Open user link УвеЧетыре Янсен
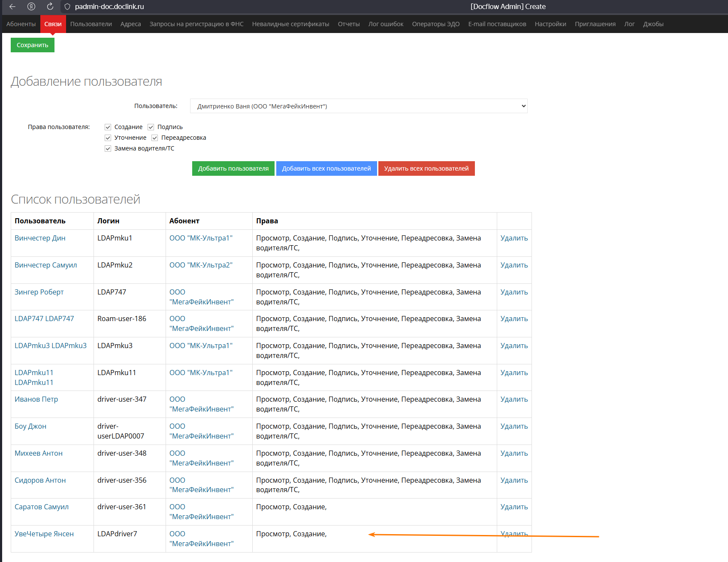Image resolution: width=728 pixels, height=562 pixels. (44, 534)
